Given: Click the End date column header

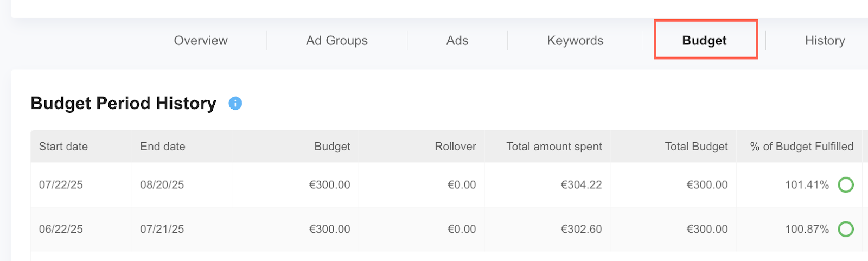Looking at the screenshot, I should click(163, 147).
